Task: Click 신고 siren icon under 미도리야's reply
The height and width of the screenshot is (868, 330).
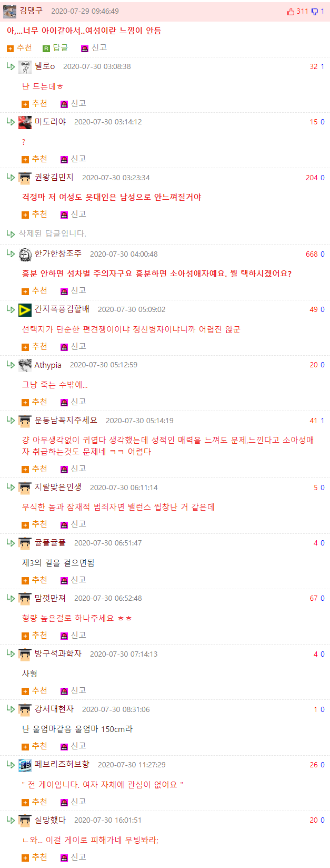Action: tap(64, 160)
